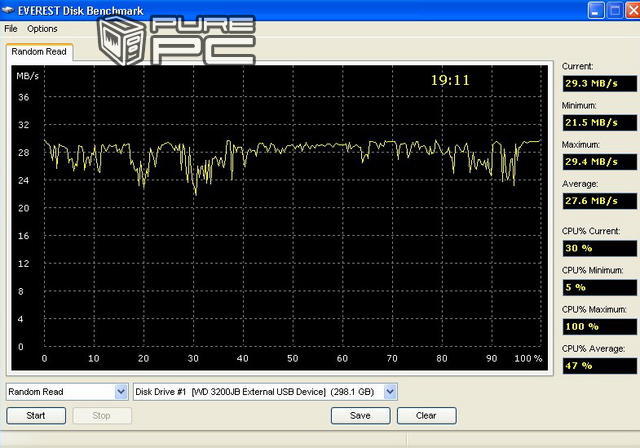Open the File menu
The height and width of the screenshot is (448, 640).
tap(11, 29)
